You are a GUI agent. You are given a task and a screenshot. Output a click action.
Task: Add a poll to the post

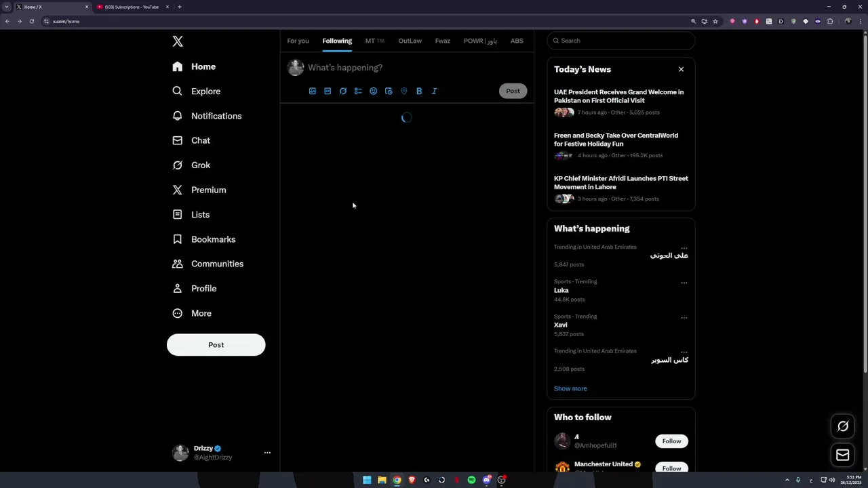(x=358, y=91)
